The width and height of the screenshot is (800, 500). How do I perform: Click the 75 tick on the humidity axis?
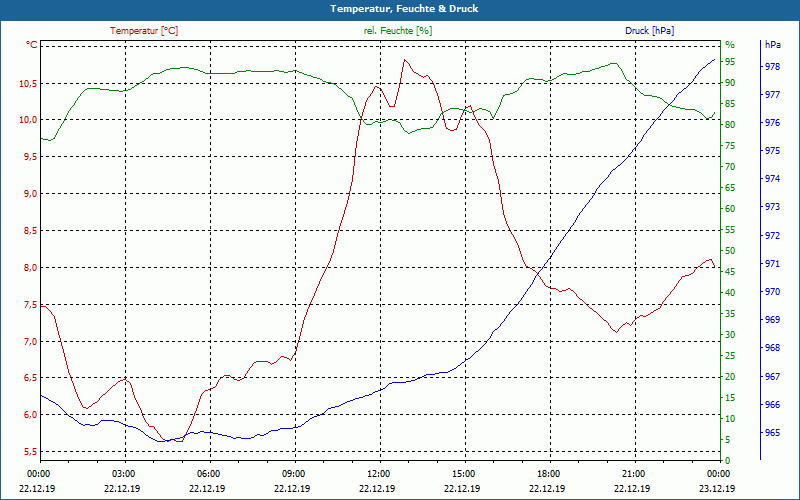click(x=730, y=146)
